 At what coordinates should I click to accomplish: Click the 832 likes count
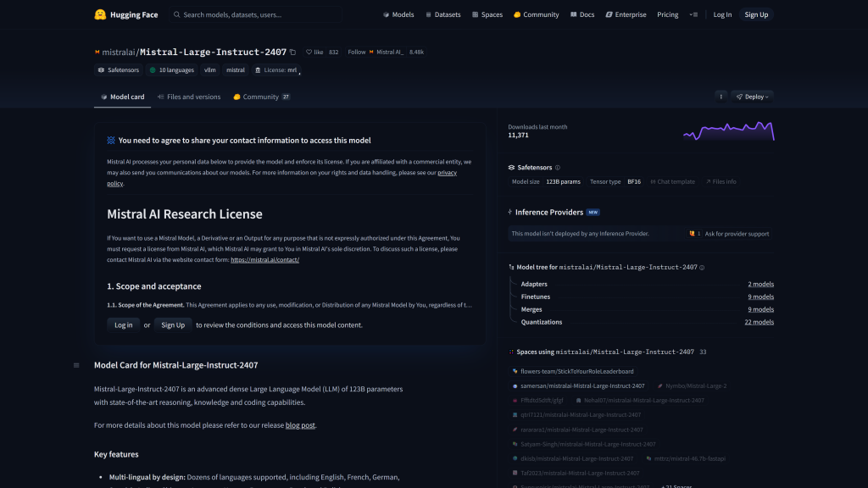tap(333, 52)
